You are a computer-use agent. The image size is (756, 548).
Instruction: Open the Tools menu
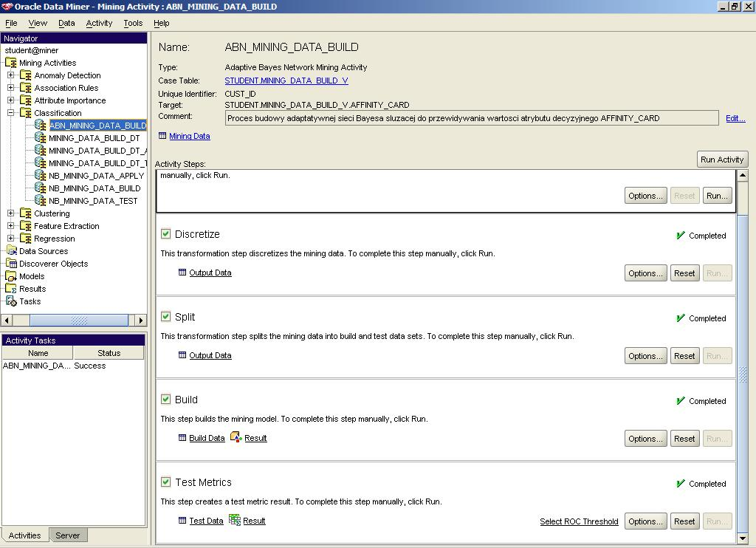point(133,23)
